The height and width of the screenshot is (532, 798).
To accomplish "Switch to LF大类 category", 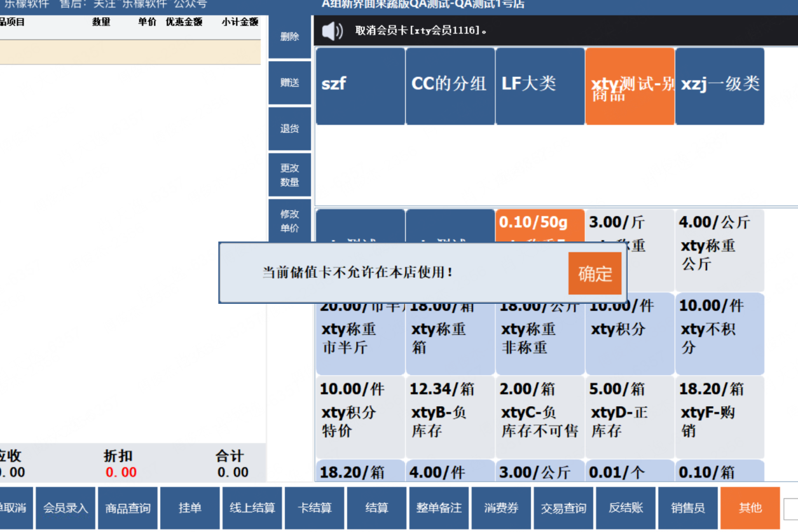I will pos(540,86).
